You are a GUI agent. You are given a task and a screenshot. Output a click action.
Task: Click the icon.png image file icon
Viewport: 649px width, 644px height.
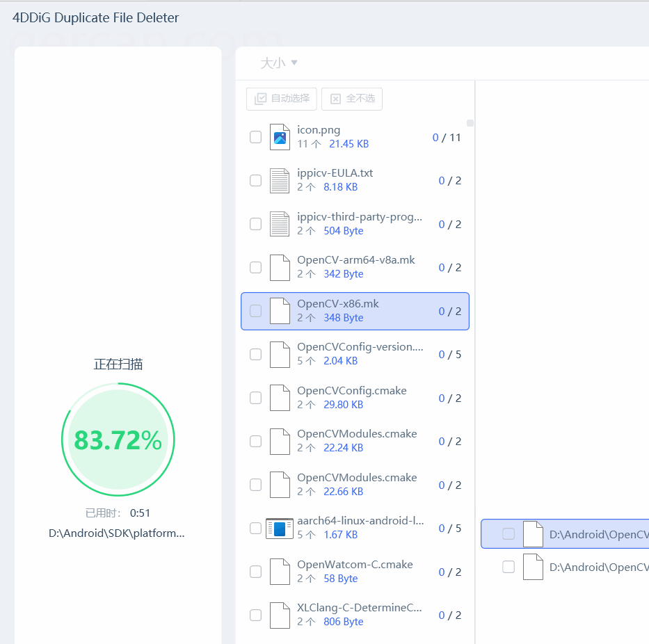(280, 137)
